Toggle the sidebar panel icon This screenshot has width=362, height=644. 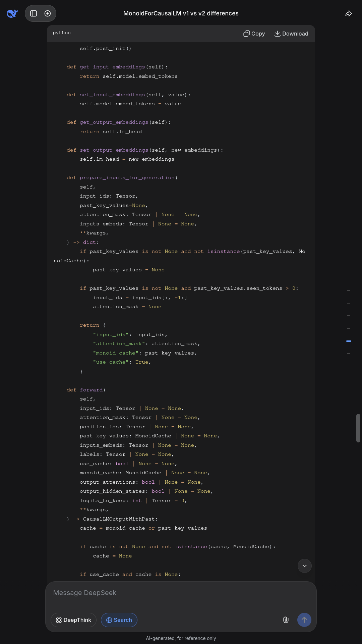coord(34,13)
